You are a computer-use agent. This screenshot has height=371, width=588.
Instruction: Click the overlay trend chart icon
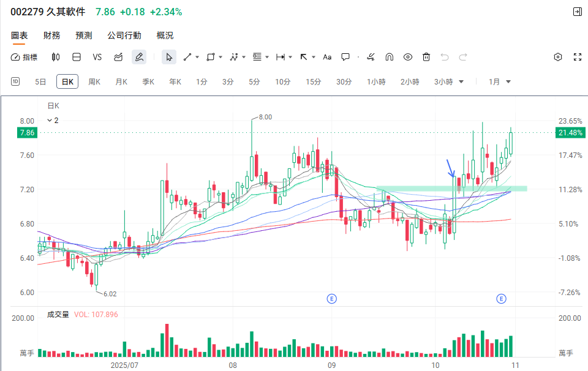118,57
